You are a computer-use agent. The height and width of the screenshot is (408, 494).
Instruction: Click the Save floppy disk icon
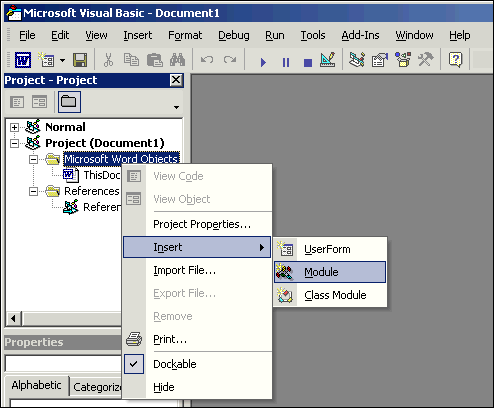pyautogui.click(x=80, y=60)
